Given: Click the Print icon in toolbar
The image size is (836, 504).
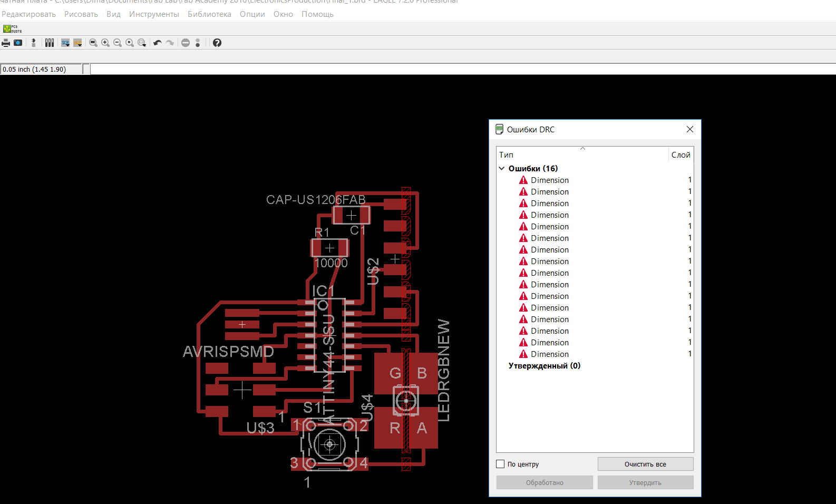Looking at the screenshot, I should (x=6, y=43).
